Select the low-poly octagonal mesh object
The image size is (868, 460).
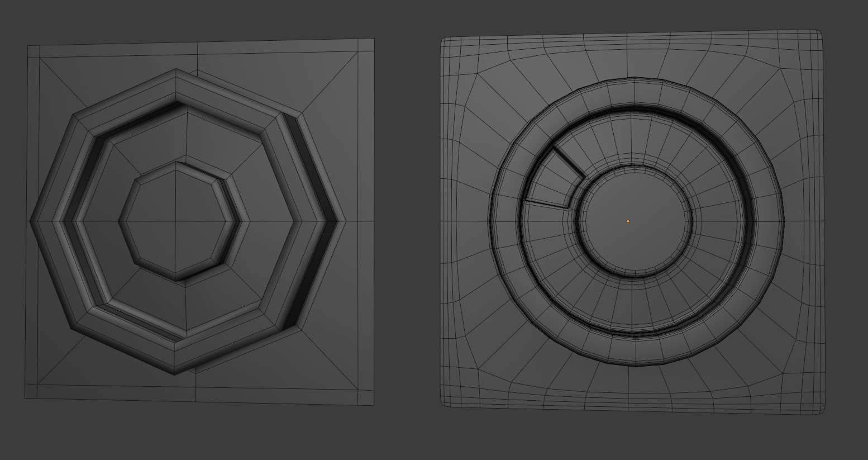tap(199, 222)
